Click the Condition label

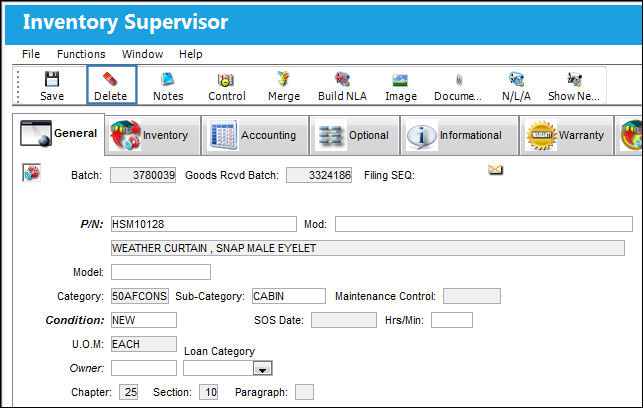point(75,320)
